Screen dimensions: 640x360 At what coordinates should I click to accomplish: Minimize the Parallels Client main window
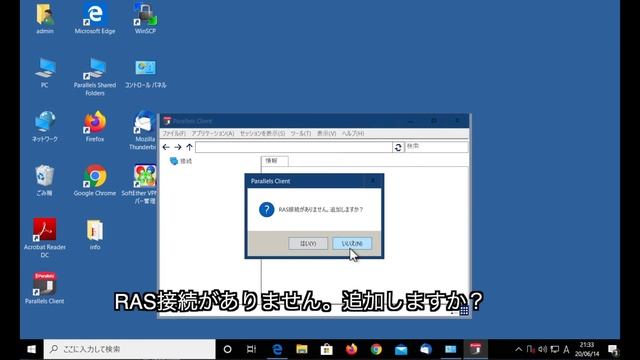point(411,121)
